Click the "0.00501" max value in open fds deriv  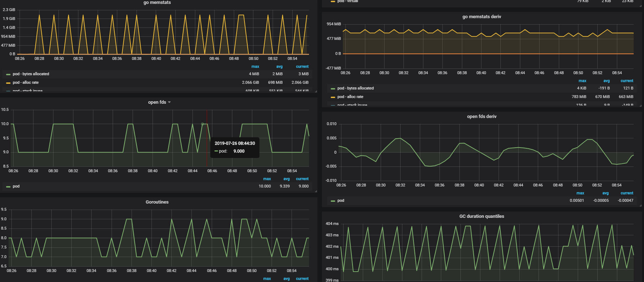[577, 201]
